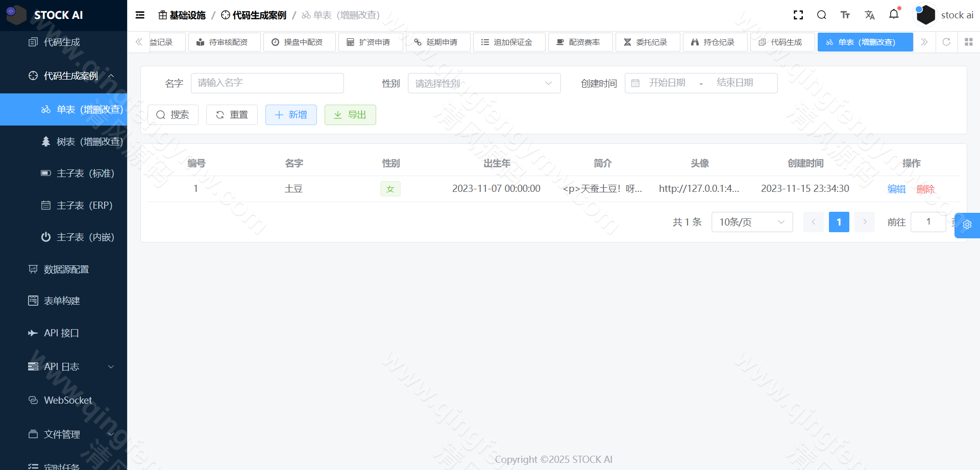The width and height of the screenshot is (980, 470).
Task: Switch to the 持仓纪录 tab
Action: point(715,42)
